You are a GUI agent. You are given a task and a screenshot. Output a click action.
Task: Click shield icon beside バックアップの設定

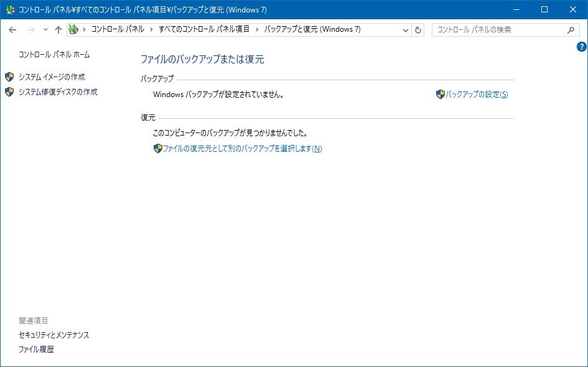(x=441, y=95)
